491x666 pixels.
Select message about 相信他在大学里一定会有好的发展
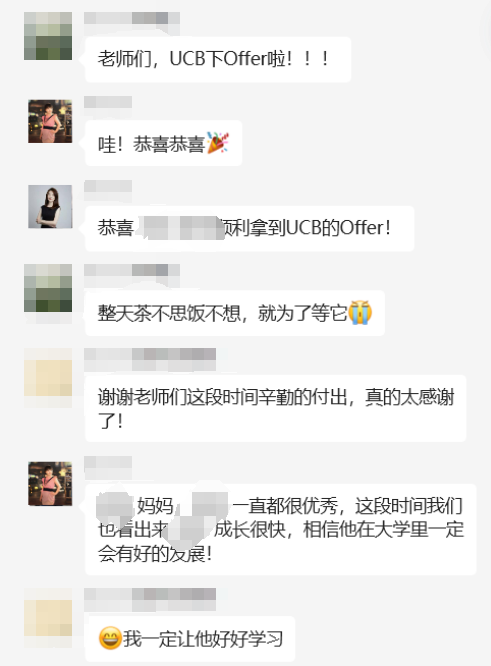tap(281, 529)
